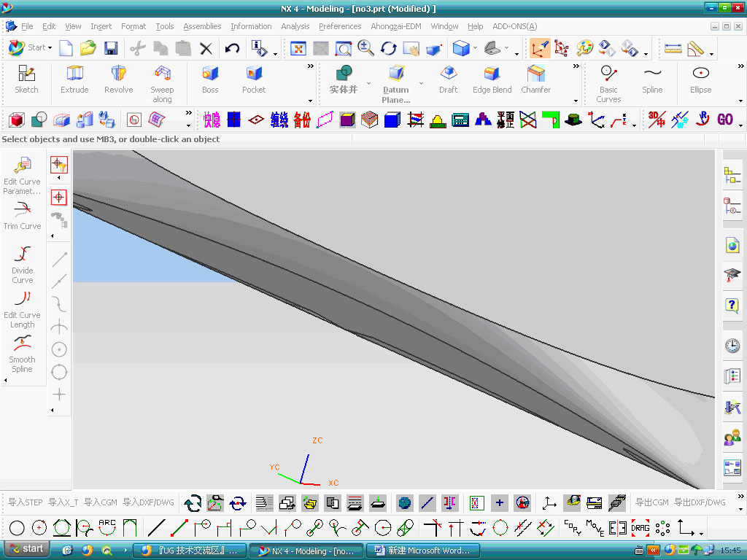Open the File menu

tap(27, 26)
